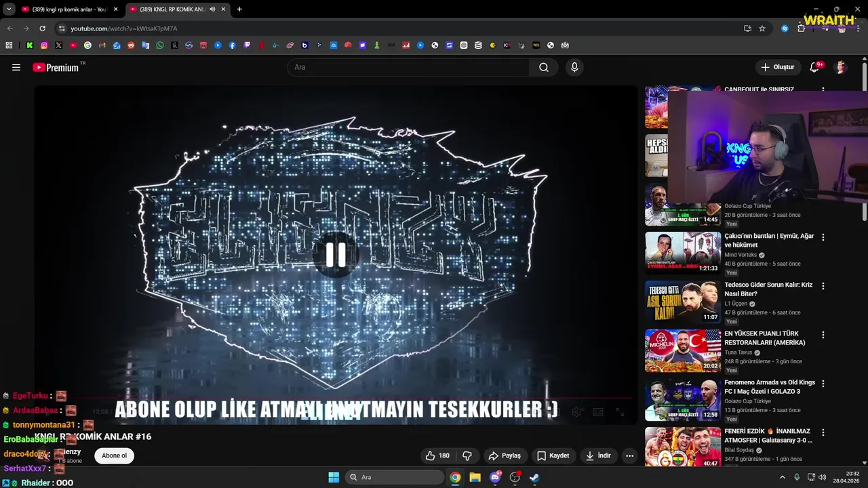Open File Explorer from the taskbar

[475, 477]
